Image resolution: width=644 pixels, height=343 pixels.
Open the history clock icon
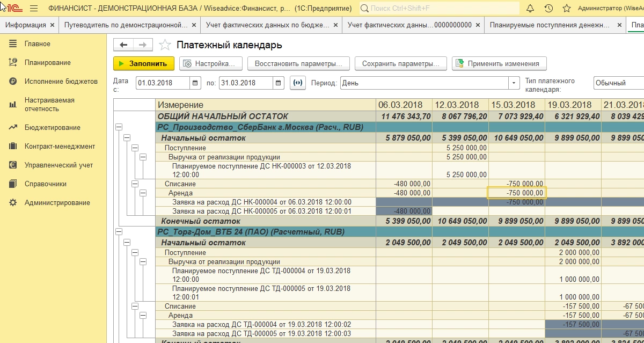click(548, 9)
